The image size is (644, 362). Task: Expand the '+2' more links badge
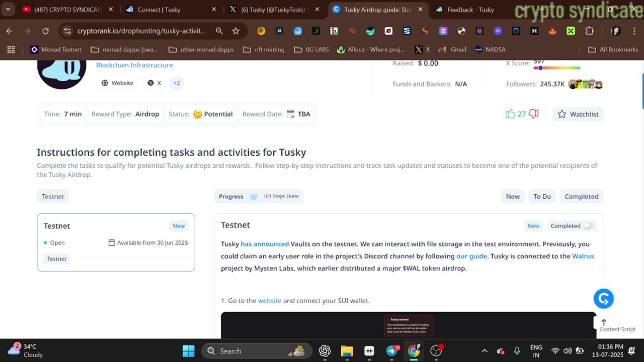pyautogui.click(x=177, y=83)
